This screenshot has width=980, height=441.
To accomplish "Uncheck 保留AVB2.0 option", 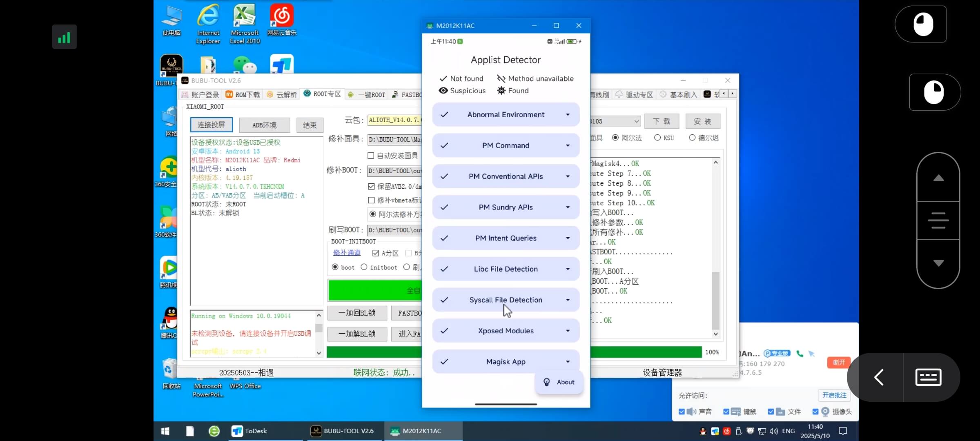I will (371, 186).
